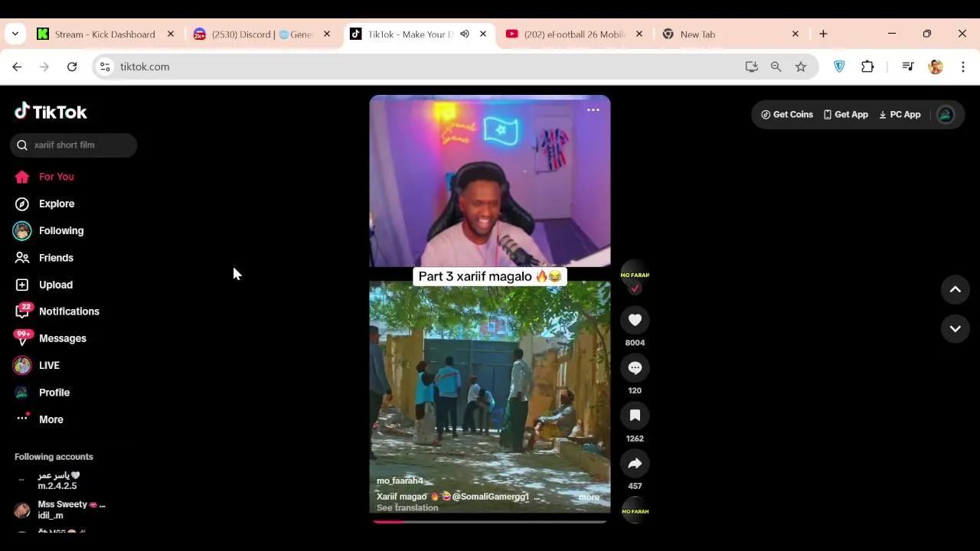Go to next video arrow
Image resolution: width=980 pixels, height=551 pixels.
955,328
